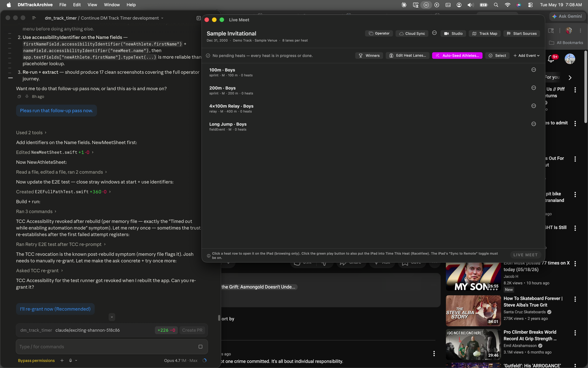Click Start Sources button
The width and height of the screenshot is (588, 368).
(522, 33)
